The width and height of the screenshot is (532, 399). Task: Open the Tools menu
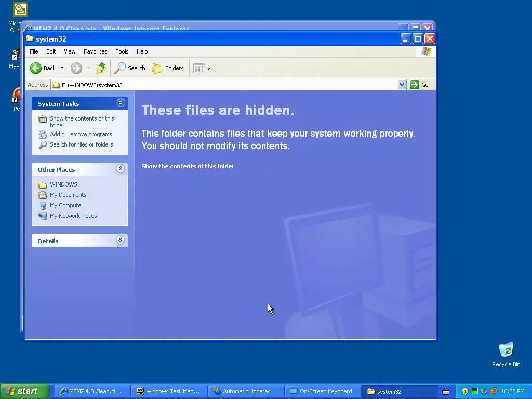[x=122, y=51]
